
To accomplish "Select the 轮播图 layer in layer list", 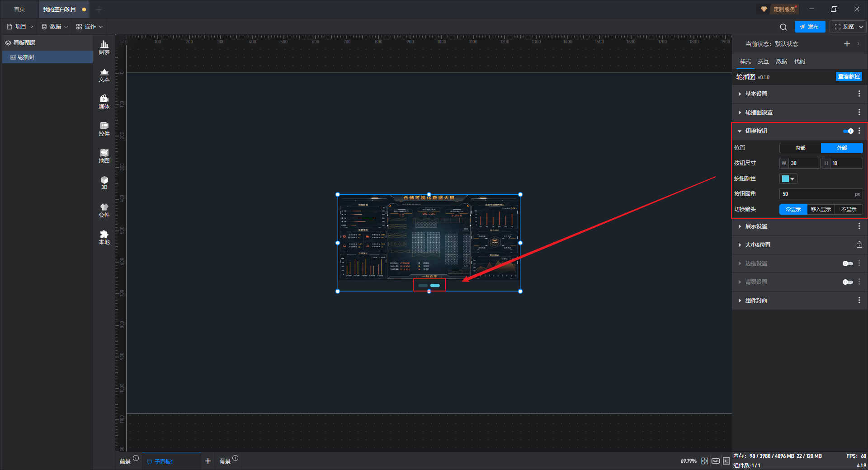I will point(47,57).
